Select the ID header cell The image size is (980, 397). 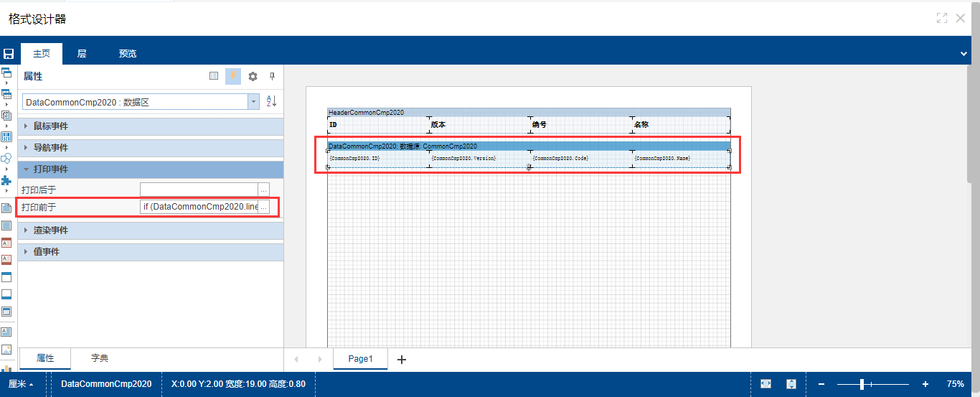point(378,125)
